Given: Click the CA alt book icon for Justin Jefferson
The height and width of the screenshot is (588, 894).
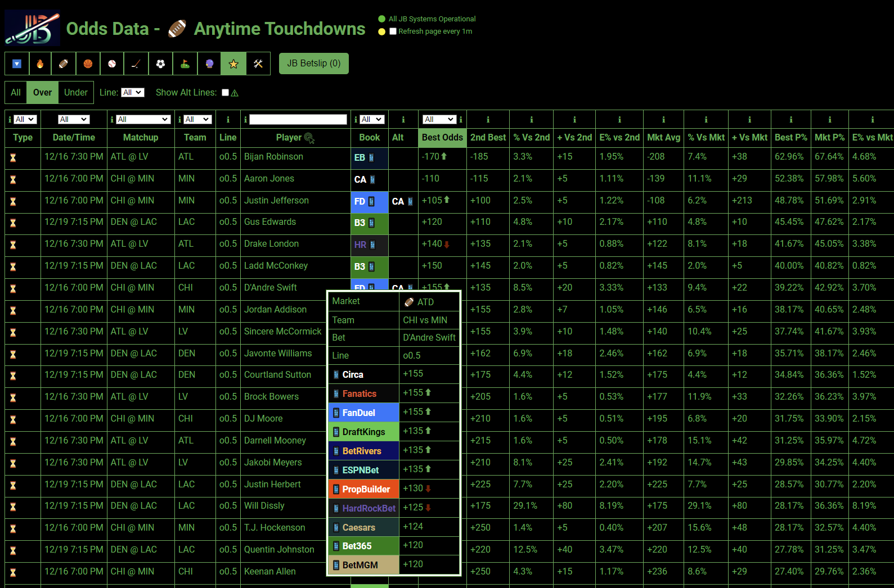Looking at the screenshot, I should click(x=402, y=201).
